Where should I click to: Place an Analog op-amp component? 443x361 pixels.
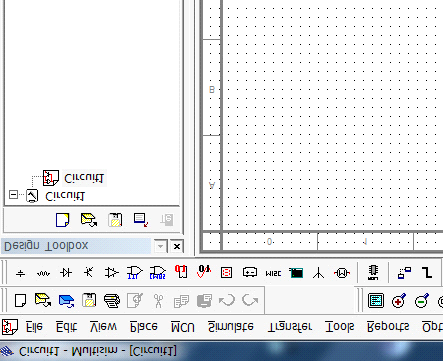point(111,273)
